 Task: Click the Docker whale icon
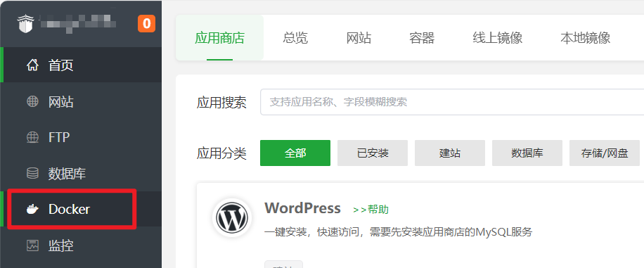coord(32,209)
